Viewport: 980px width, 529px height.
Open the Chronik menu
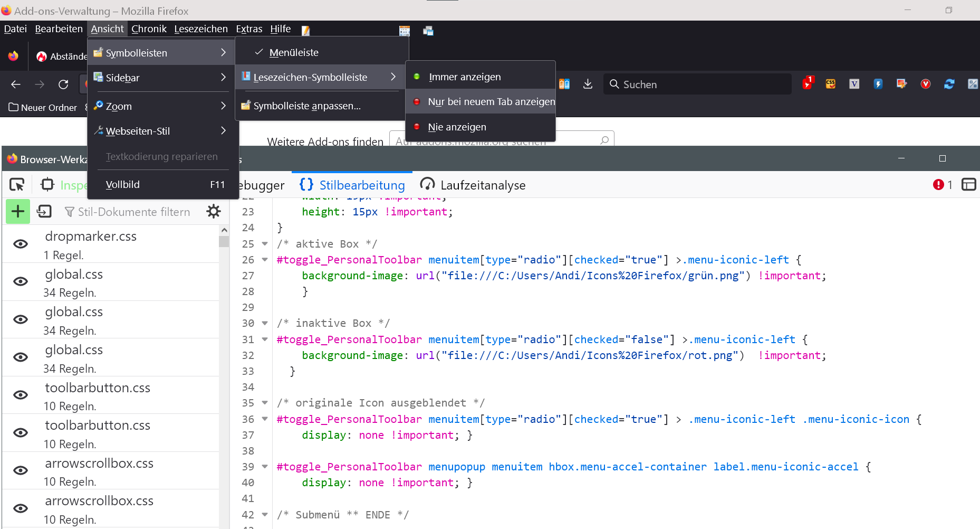pos(149,29)
